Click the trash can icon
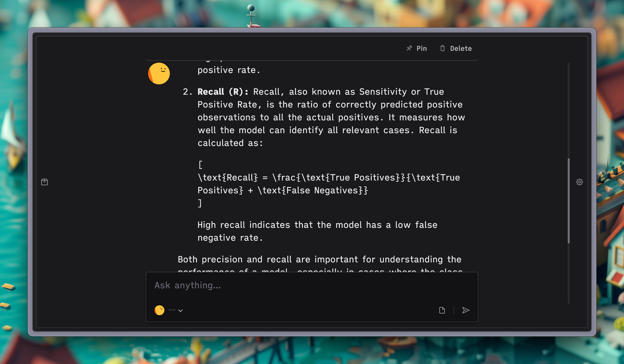Image resolution: width=624 pixels, height=364 pixels. coord(442,48)
